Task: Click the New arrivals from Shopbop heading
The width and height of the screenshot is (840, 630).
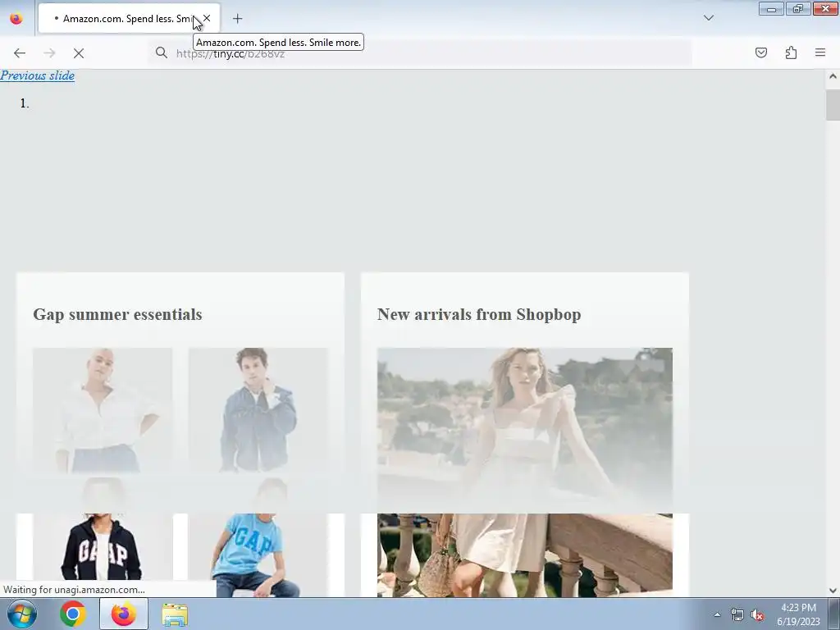Action: point(479,314)
